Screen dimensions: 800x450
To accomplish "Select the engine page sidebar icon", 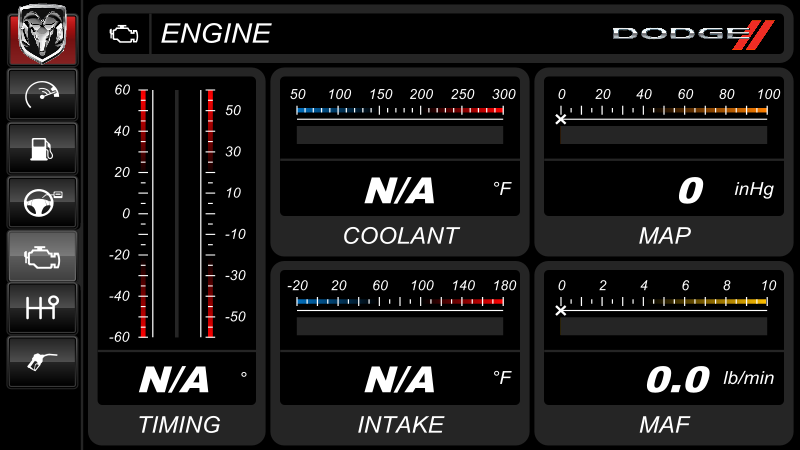I will click(x=42, y=256).
